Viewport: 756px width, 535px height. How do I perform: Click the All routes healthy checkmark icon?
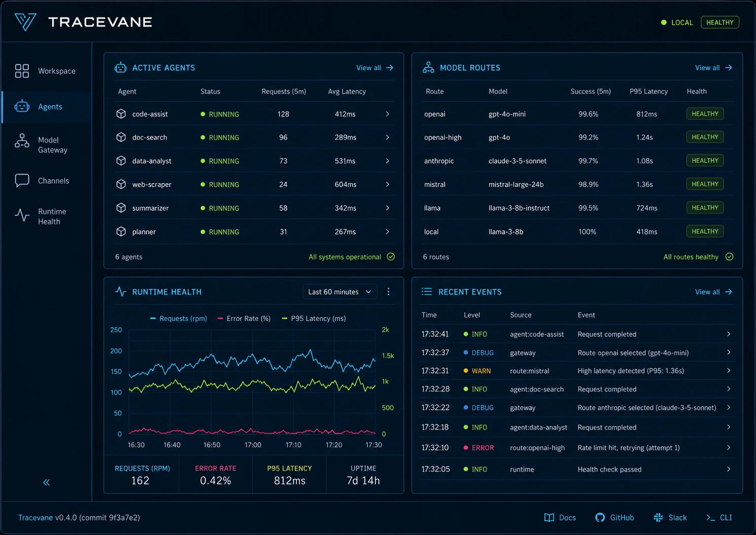[729, 257]
